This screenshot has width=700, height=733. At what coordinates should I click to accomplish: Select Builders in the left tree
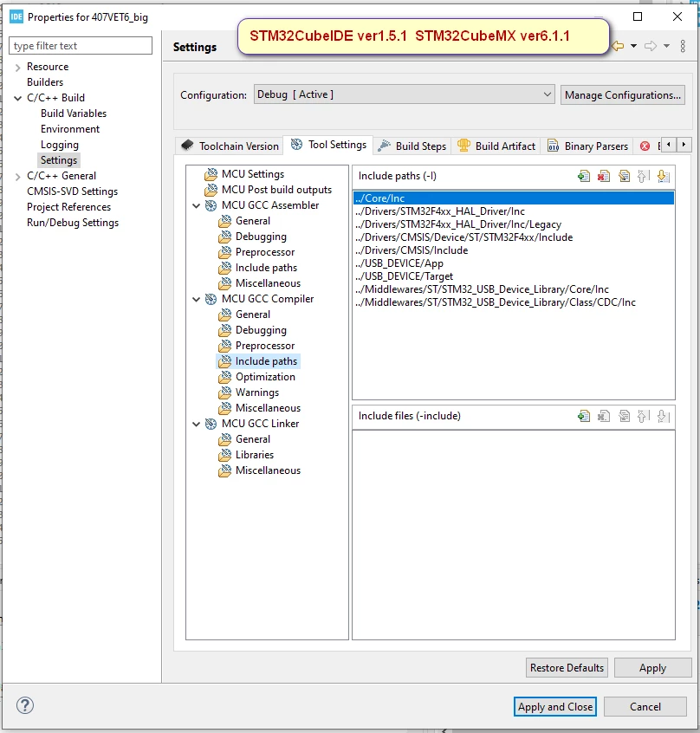[45, 82]
